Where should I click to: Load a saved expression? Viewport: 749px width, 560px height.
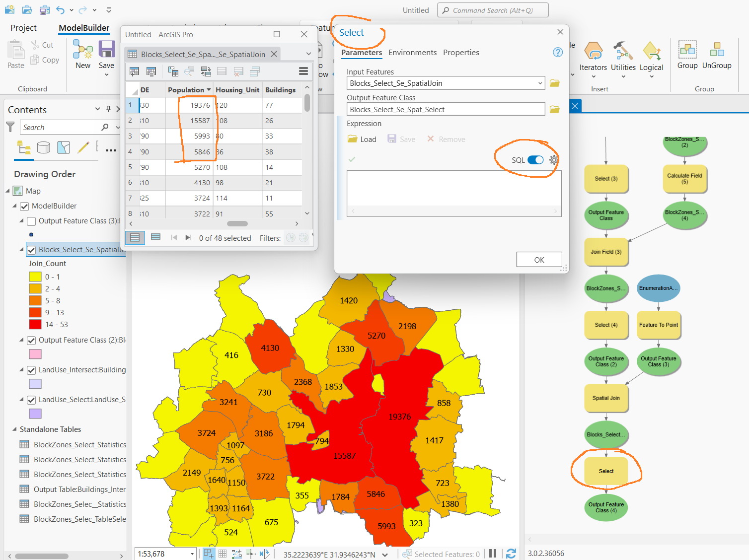(362, 139)
